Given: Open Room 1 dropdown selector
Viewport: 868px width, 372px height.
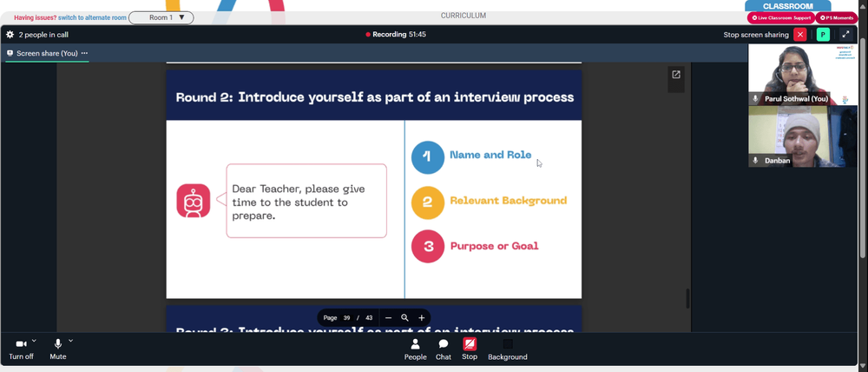Looking at the screenshot, I should pos(161,17).
